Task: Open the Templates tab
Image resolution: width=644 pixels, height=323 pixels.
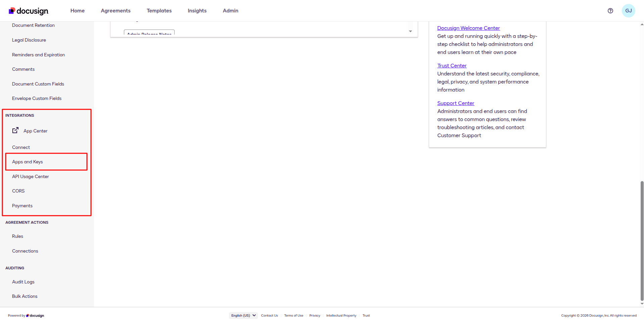Action: [159, 11]
